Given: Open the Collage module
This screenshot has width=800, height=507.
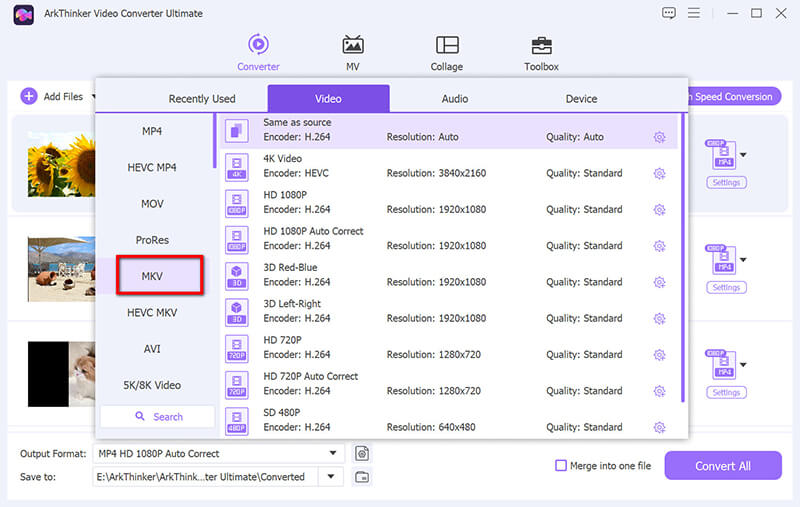Looking at the screenshot, I should click(446, 53).
